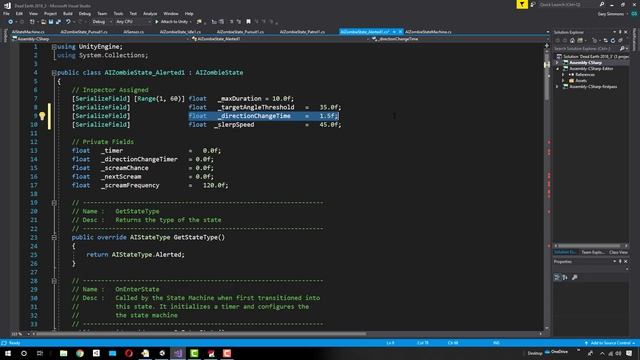Click Solution Explorer Home icon
This screenshot has width=640, height=360.
572,40
